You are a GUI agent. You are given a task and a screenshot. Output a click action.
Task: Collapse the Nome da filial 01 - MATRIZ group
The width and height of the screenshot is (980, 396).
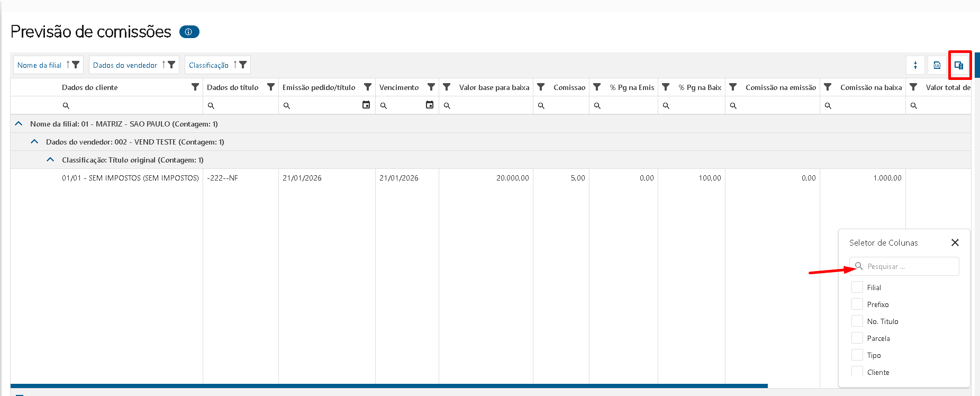pyautogui.click(x=19, y=124)
